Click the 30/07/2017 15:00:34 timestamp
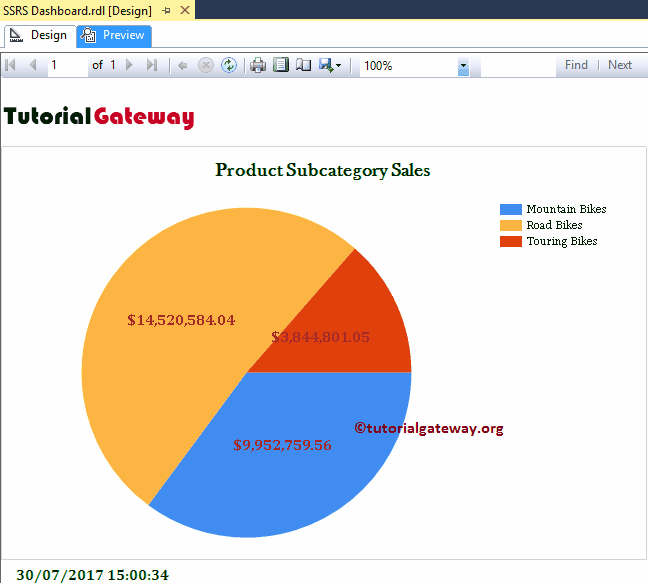 pyautogui.click(x=93, y=575)
